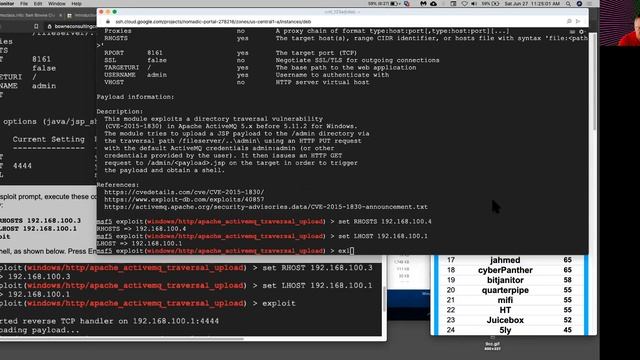Click the 'Payload information:' heading

pyautogui.click(x=135, y=97)
